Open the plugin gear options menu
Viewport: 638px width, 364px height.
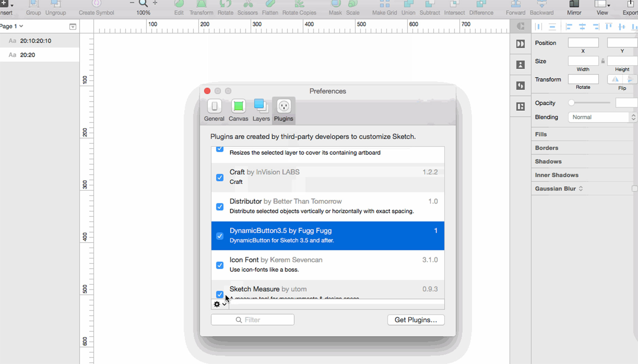[220, 304]
